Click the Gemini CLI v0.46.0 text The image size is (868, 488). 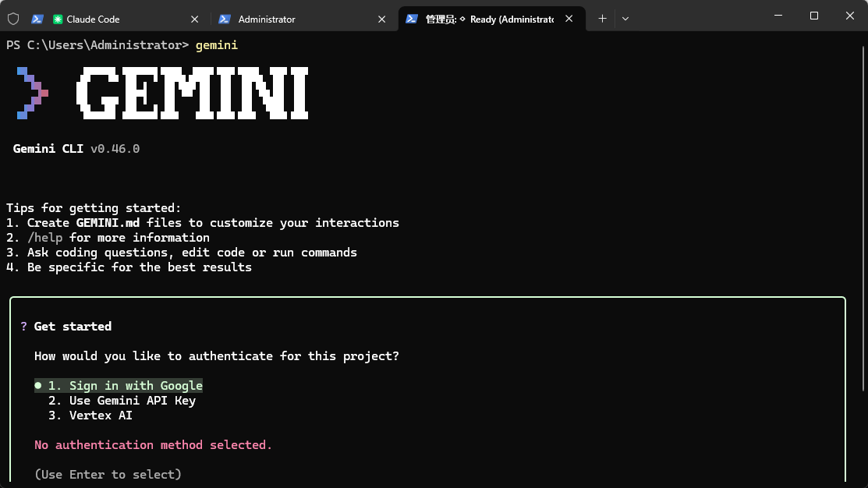76,149
